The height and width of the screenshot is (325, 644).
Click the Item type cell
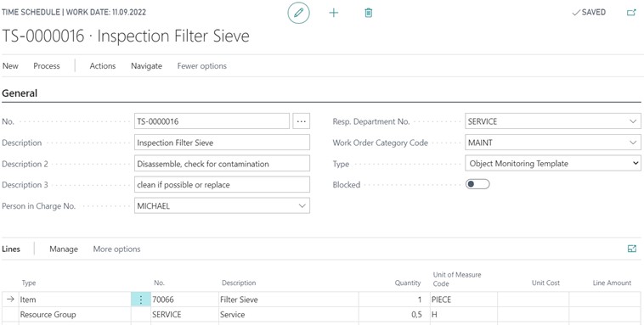coord(75,300)
